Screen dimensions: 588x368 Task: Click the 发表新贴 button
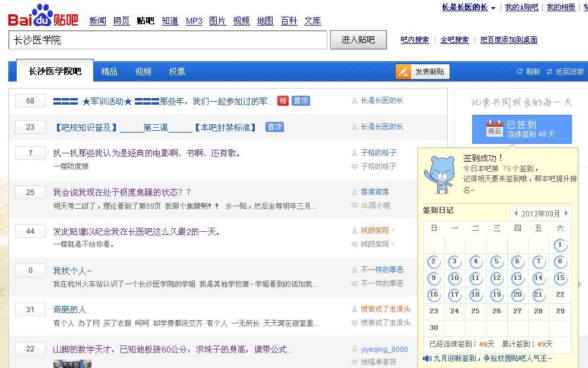[x=423, y=72]
